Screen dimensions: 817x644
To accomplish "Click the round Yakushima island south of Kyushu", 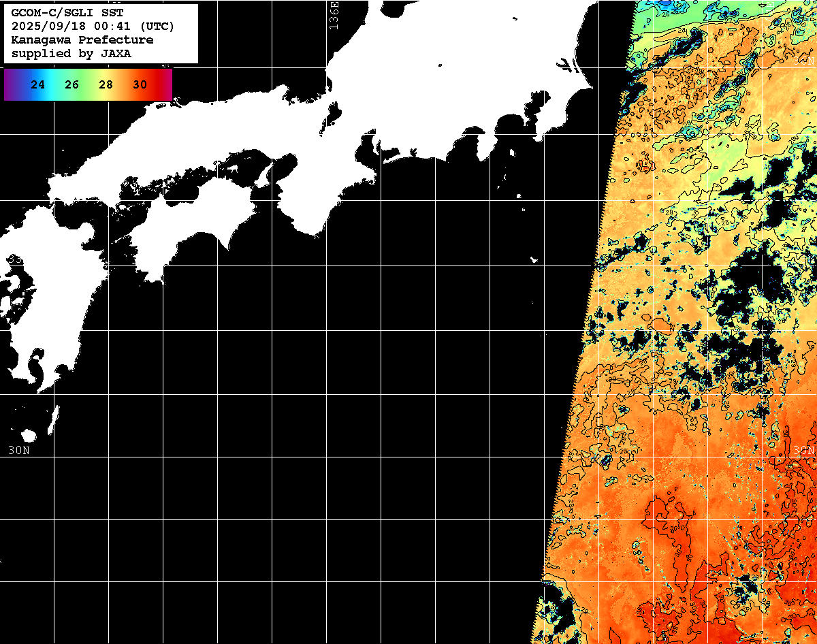I will click(x=29, y=435).
